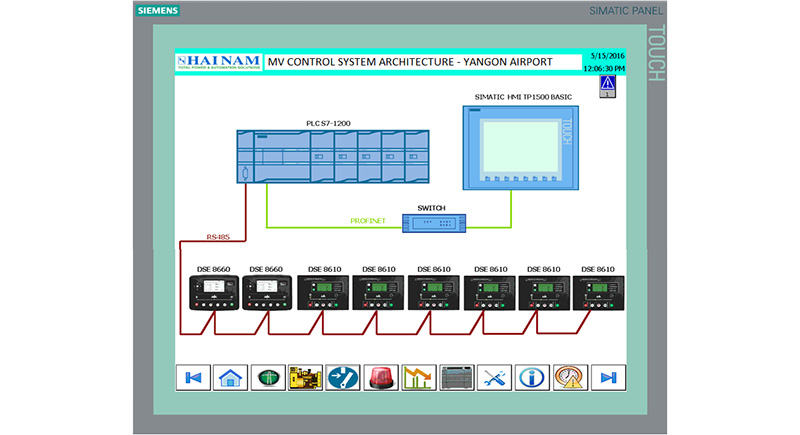
Task: Open the yellow generator set screen
Action: (x=305, y=377)
